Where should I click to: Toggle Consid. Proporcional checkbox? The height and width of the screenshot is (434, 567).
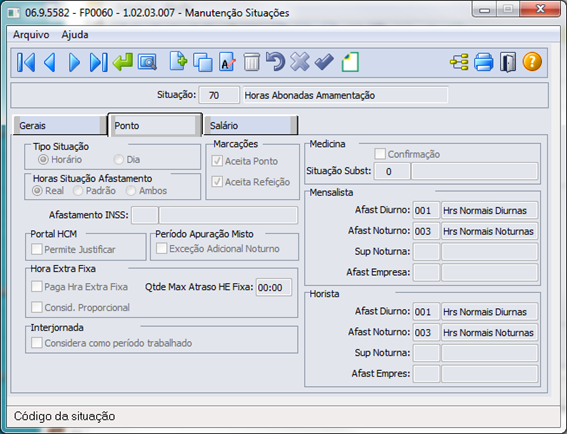click(x=37, y=307)
